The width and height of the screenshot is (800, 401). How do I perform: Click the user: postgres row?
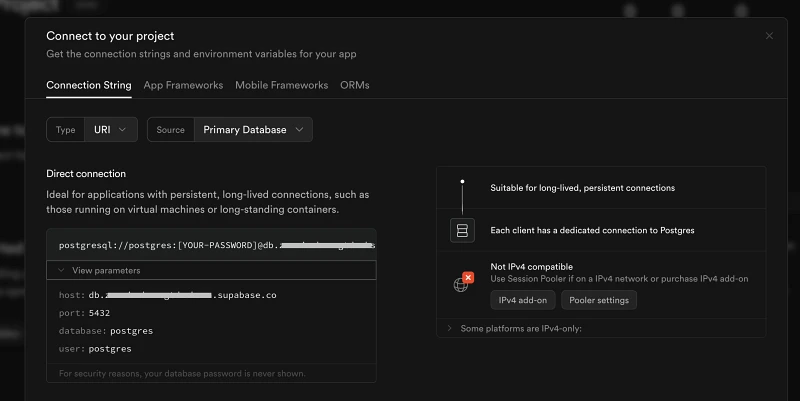click(x=95, y=349)
